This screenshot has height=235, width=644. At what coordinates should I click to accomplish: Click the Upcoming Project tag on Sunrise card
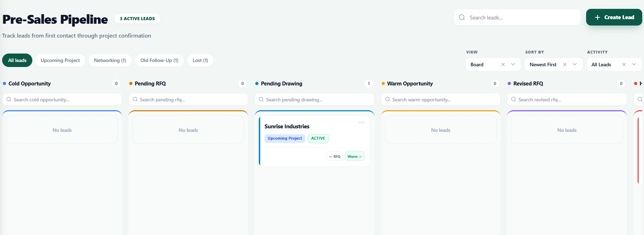coord(285,138)
